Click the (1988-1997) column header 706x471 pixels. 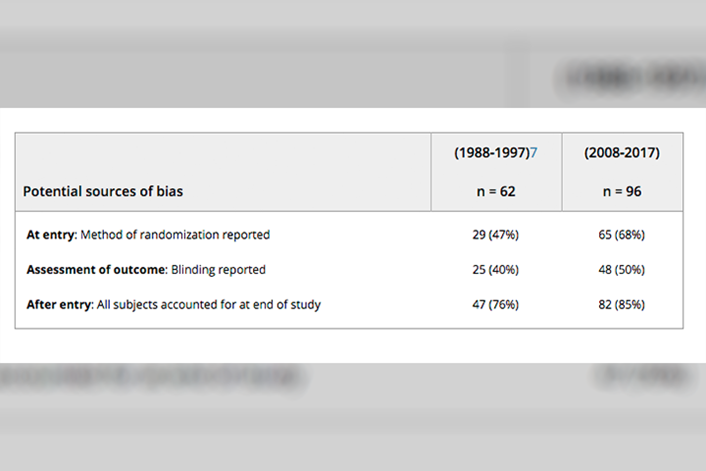coord(491,153)
